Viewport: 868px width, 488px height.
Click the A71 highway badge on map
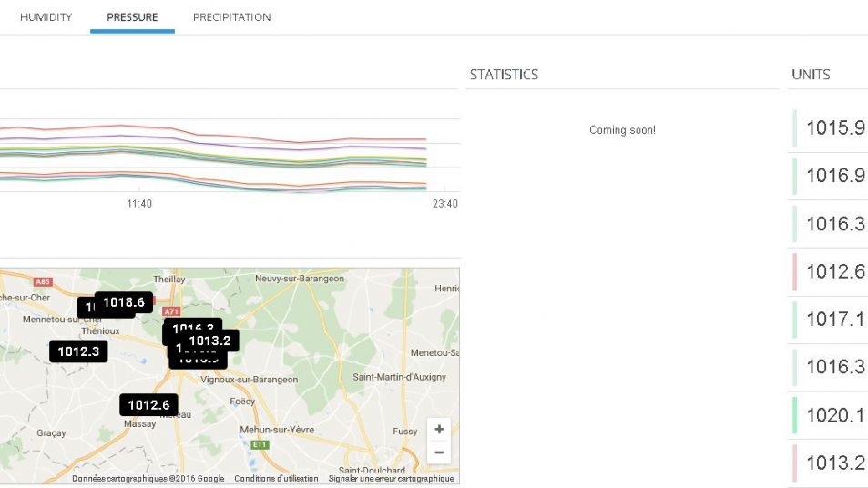(171, 311)
